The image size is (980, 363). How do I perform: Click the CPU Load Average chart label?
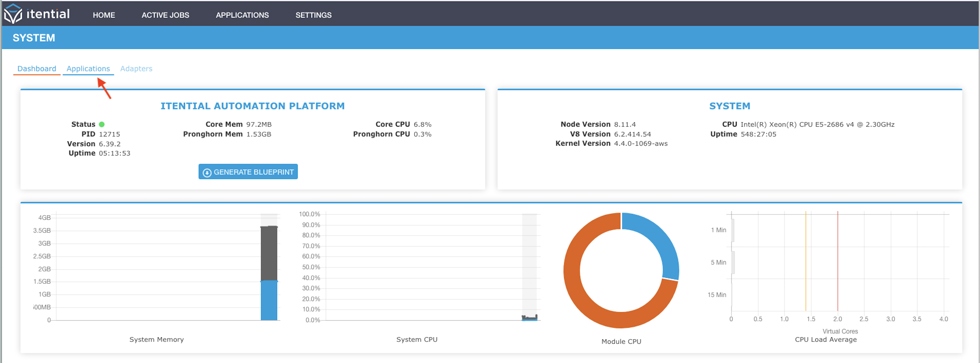point(825,340)
